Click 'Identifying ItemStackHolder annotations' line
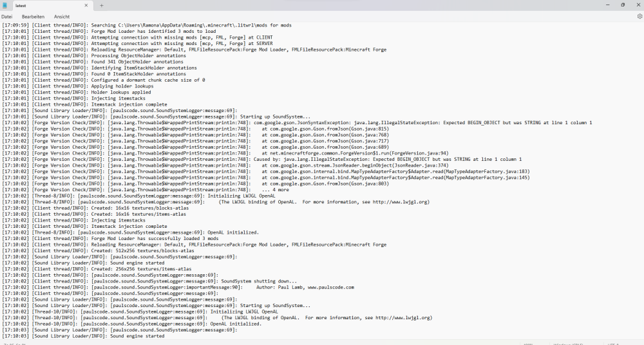Viewport: 644px width, 345px height. pos(99,68)
